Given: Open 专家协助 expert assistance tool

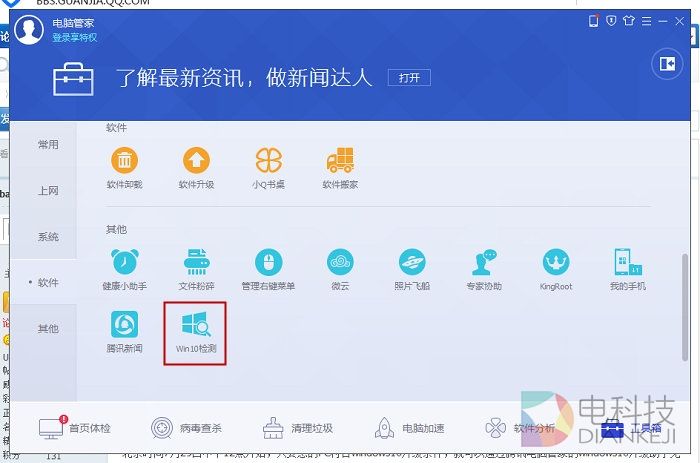Looking at the screenshot, I should click(x=484, y=270).
